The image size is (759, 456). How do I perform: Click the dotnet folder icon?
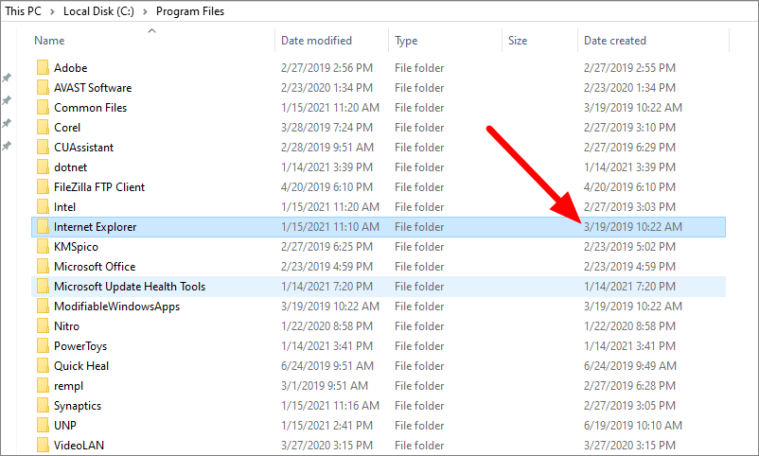pyautogui.click(x=43, y=167)
